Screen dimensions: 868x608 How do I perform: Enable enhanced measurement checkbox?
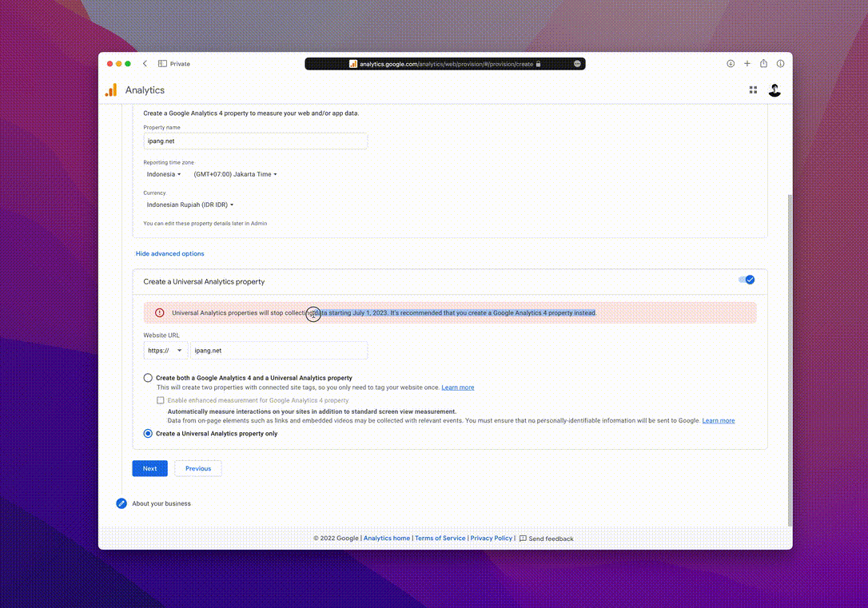click(161, 400)
